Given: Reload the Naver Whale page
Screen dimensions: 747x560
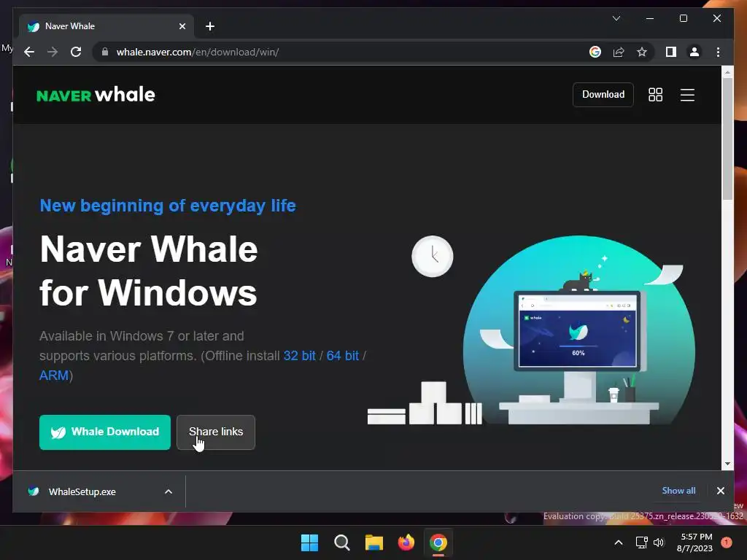Looking at the screenshot, I should [x=76, y=52].
